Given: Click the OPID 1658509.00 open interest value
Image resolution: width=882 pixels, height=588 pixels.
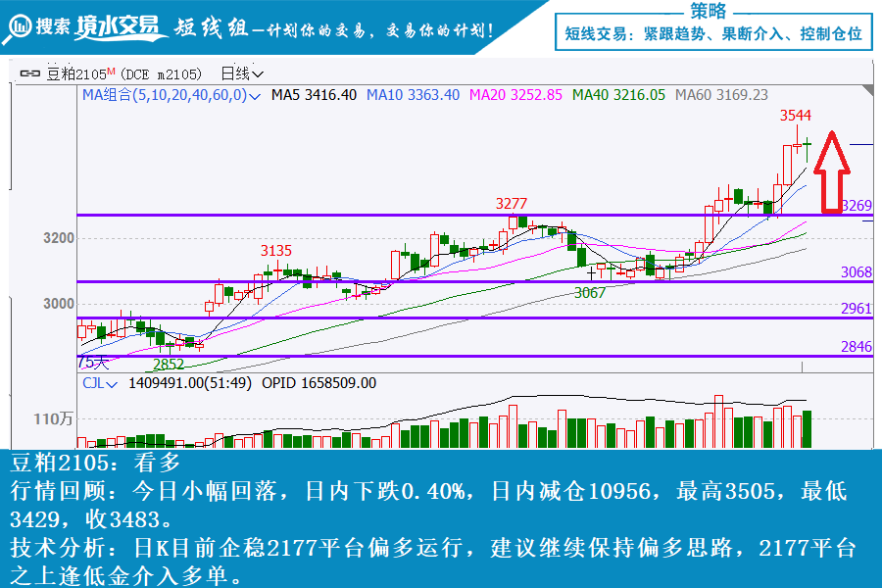Looking at the screenshot, I should click(x=318, y=383).
